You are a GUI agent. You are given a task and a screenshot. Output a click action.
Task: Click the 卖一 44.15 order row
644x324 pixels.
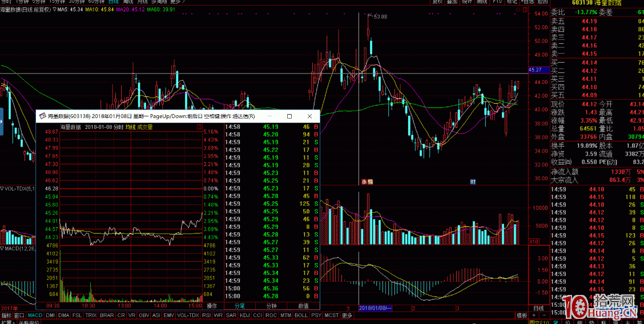click(x=597, y=54)
